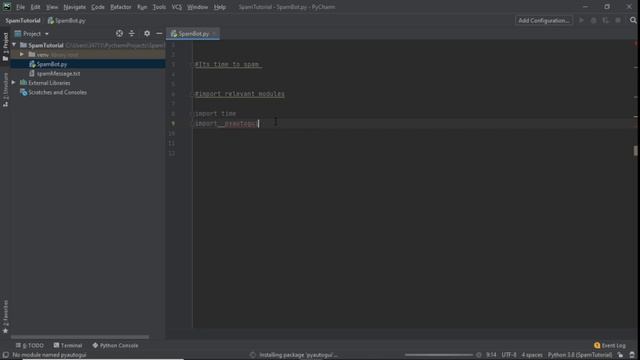Expand the venv folder
Image resolution: width=640 pixels, height=360 pixels.
coord(22,54)
